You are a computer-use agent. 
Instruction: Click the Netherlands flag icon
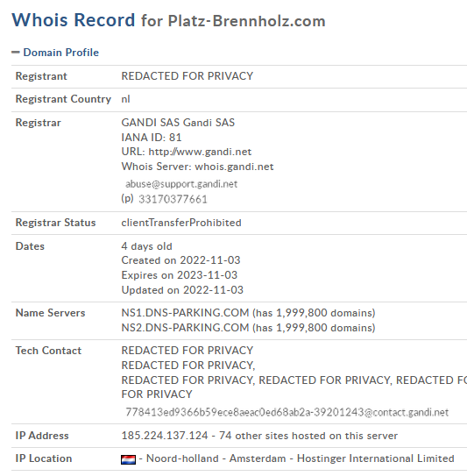coord(128,459)
